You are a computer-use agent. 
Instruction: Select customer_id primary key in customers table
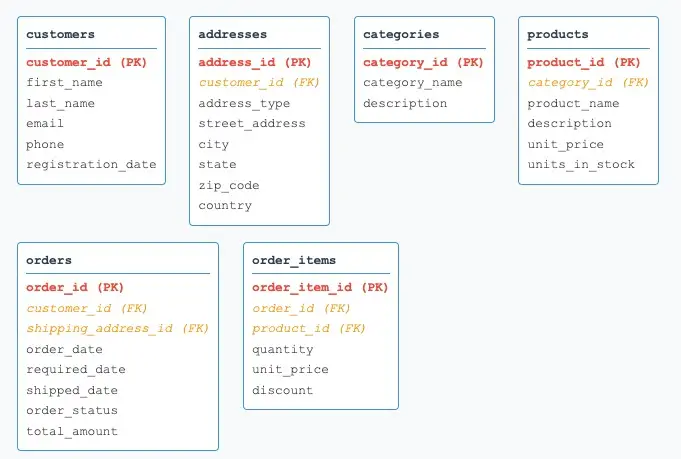[x=86, y=62]
